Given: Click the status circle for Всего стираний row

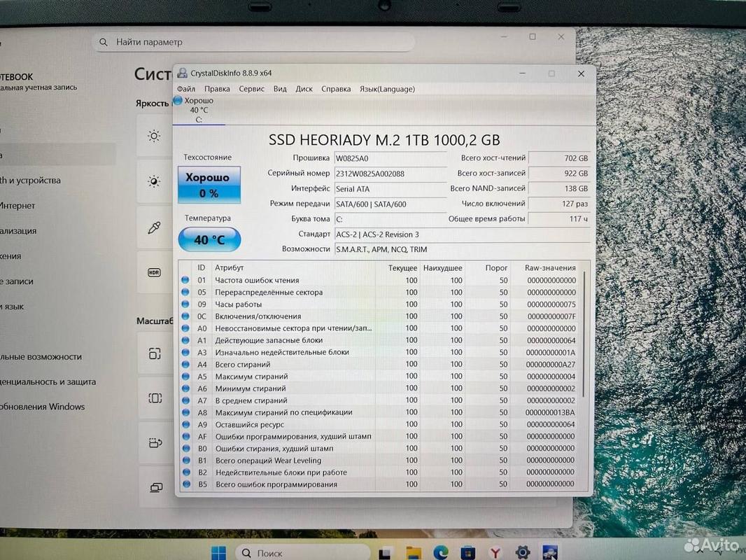Looking at the screenshot, I should pos(185,364).
